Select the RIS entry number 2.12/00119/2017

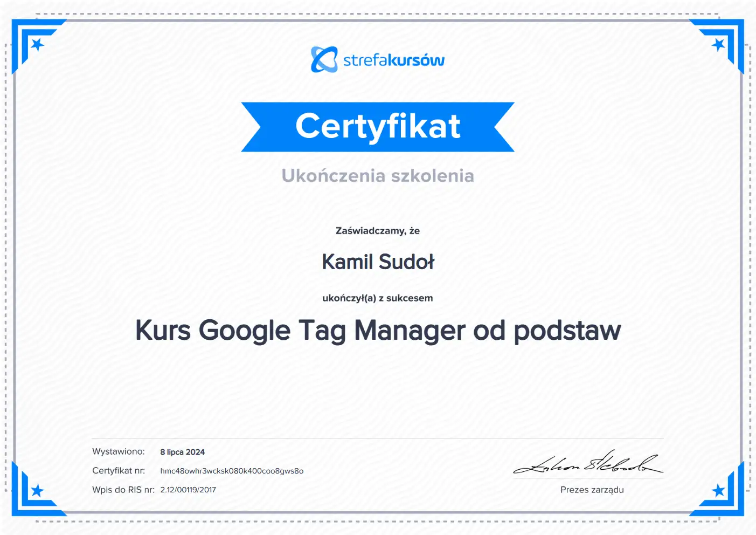188,490
